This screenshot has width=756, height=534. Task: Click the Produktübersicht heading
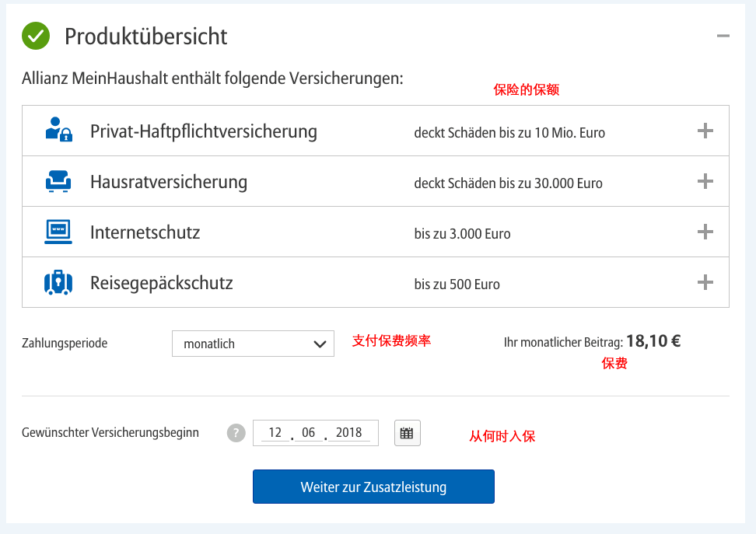(146, 37)
